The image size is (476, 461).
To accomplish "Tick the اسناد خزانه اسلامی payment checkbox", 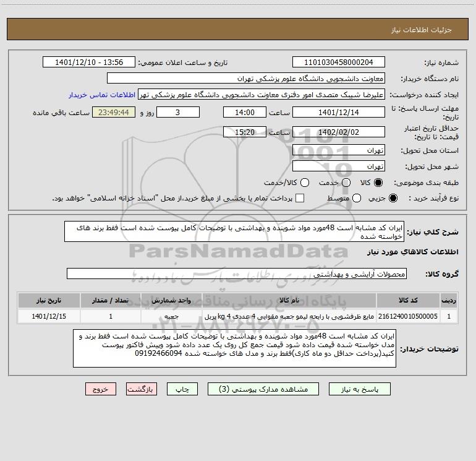I will (300, 198).
